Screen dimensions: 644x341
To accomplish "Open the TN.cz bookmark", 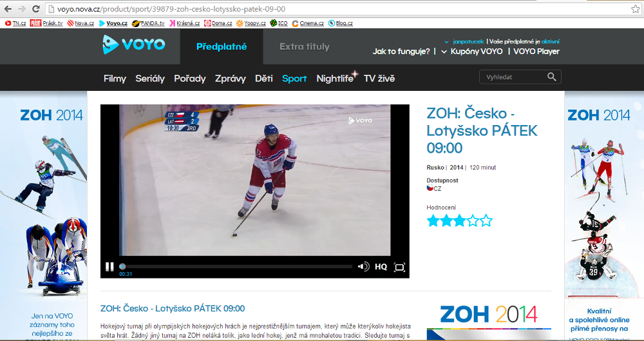I will point(15,23).
